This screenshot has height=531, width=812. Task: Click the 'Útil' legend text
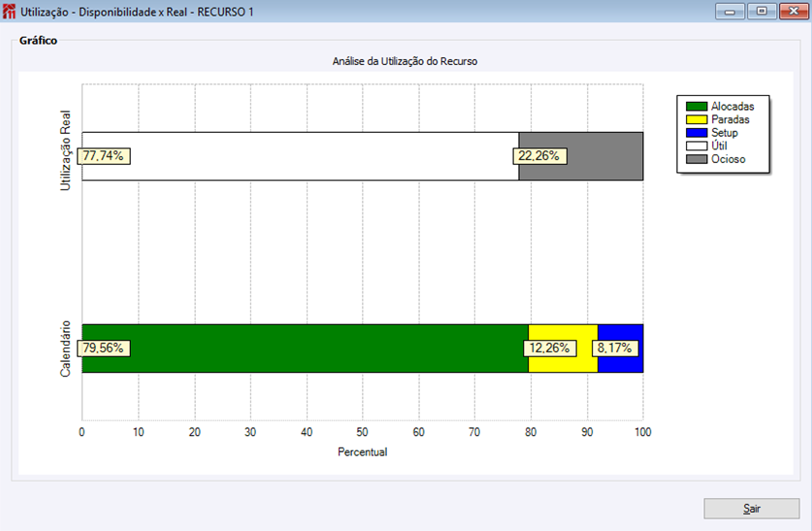[x=719, y=146]
